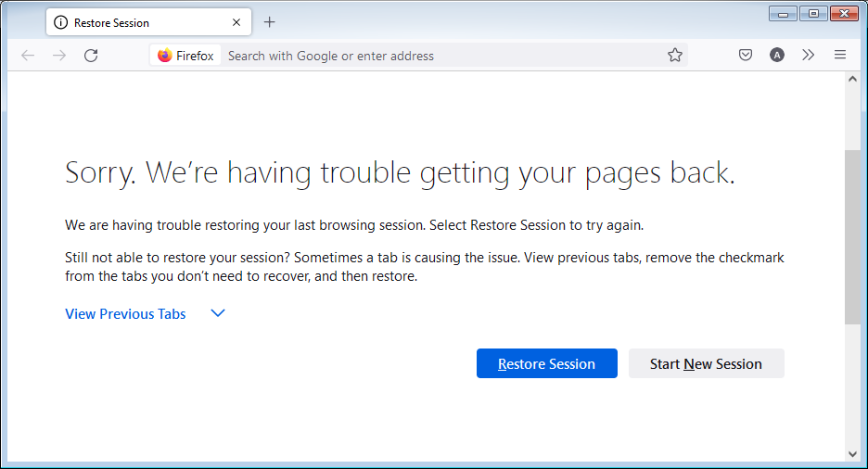
Task: Open the application hamburger menu
Action: pos(840,56)
